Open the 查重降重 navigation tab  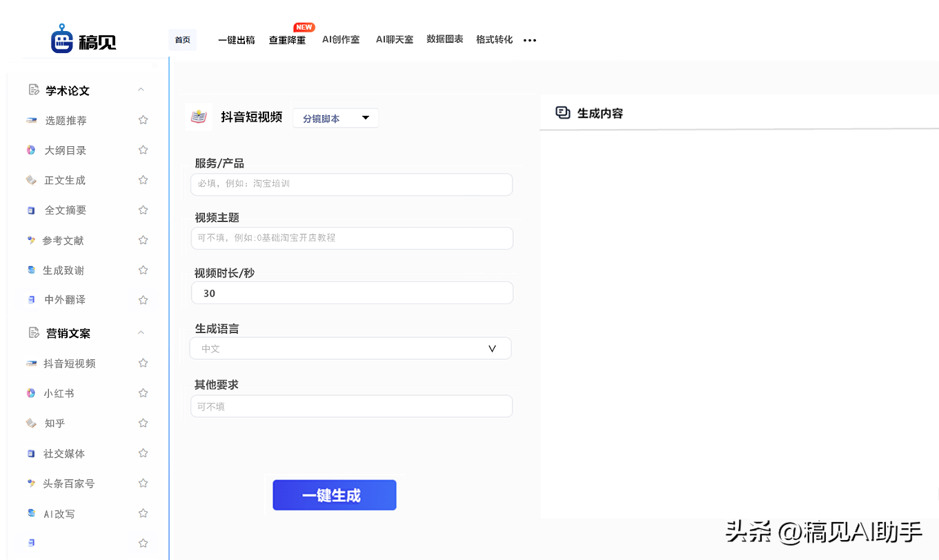(x=287, y=40)
